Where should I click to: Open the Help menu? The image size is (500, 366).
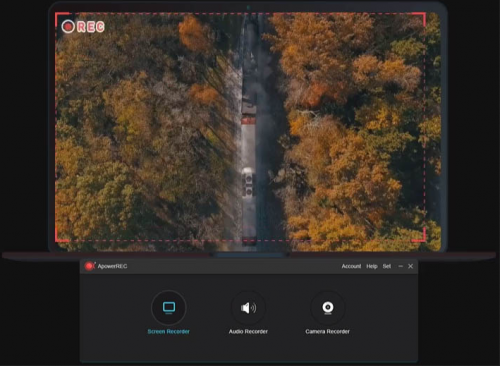pos(372,266)
